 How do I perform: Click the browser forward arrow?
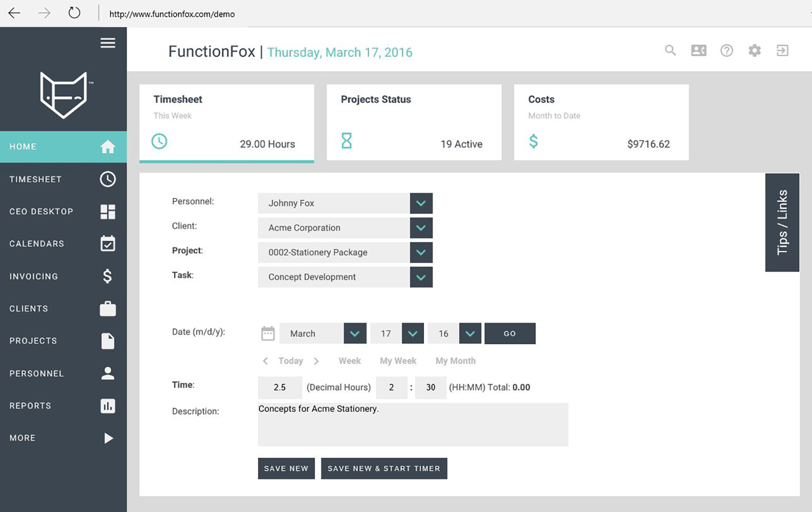[x=44, y=13]
